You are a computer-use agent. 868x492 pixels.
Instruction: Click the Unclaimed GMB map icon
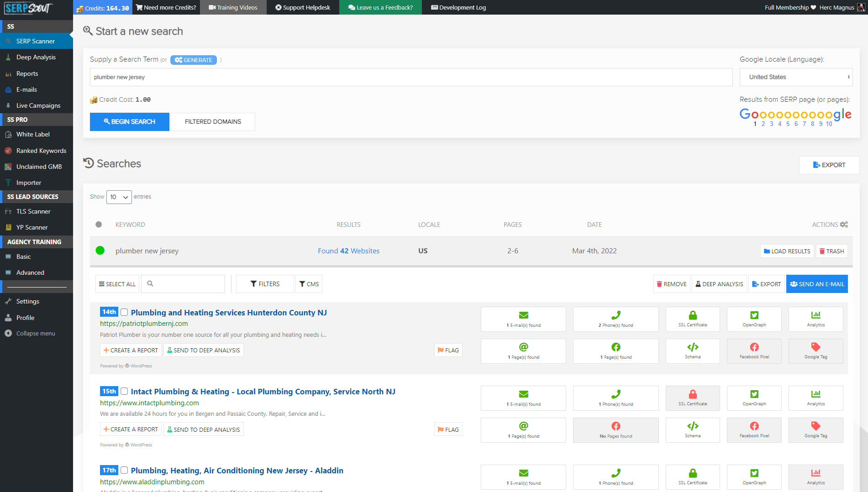pos(8,167)
